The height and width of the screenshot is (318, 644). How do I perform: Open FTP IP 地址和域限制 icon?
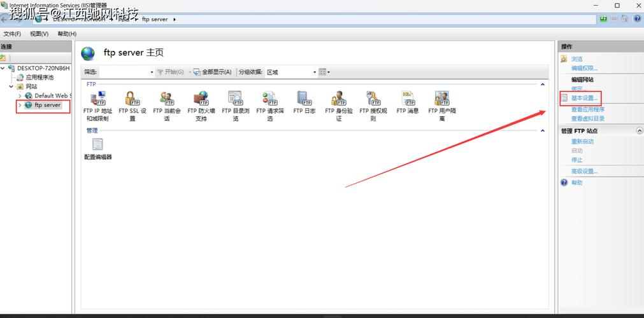pyautogui.click(x=97, y=99)
